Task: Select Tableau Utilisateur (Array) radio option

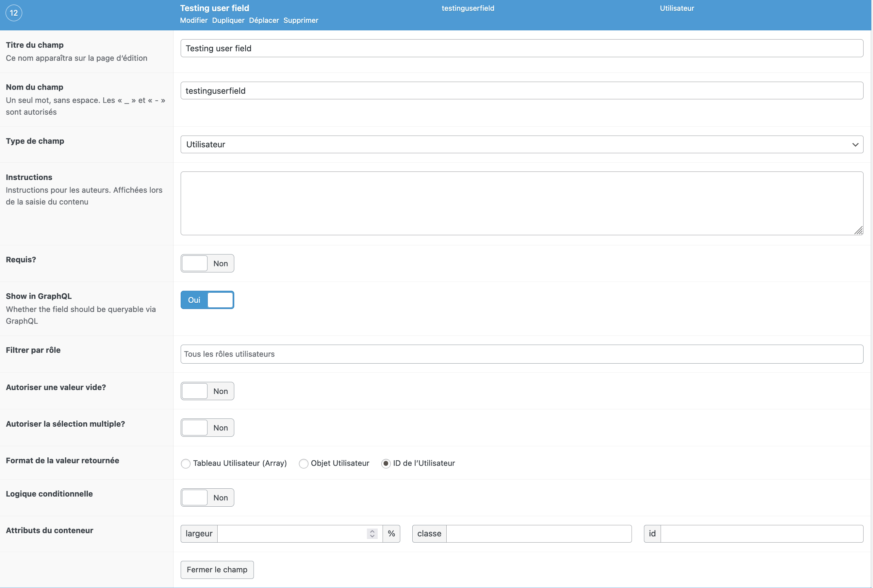Action: point(186,464)
